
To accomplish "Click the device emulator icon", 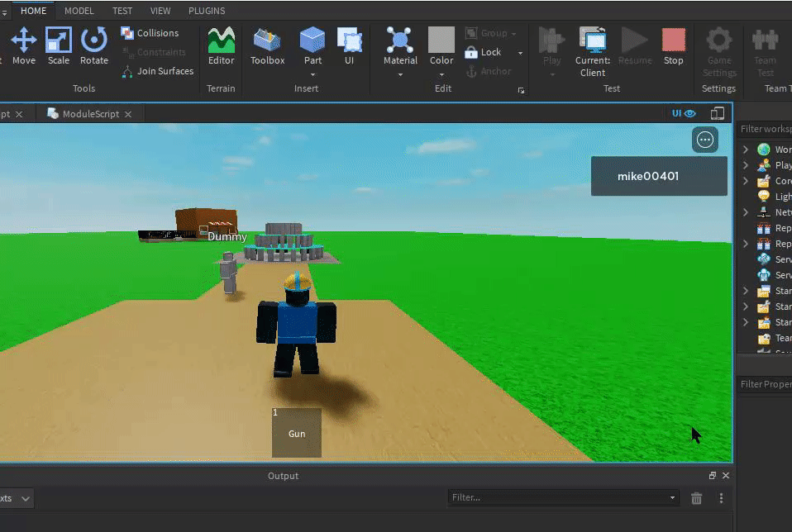I will coord(718,113).
